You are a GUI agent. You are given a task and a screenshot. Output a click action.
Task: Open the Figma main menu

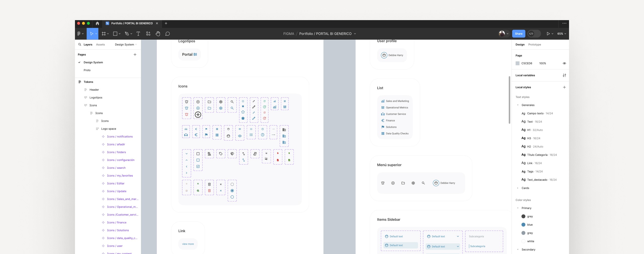[80, 34]
